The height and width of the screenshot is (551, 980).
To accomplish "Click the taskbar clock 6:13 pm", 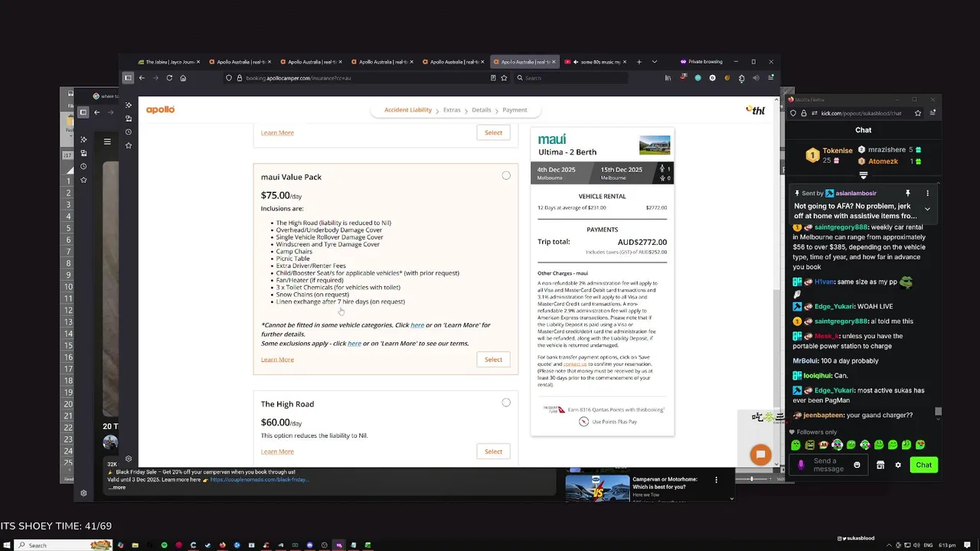I will click(946, 545).
